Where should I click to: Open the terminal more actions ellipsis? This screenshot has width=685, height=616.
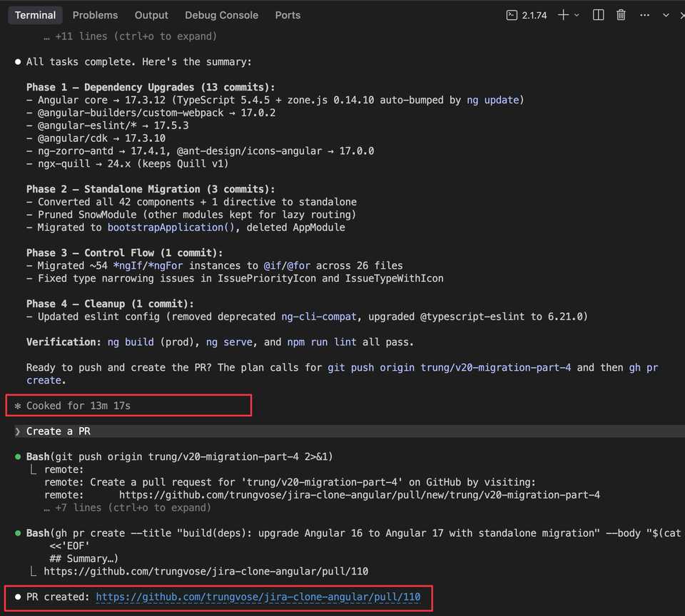[x=644, y=14]
